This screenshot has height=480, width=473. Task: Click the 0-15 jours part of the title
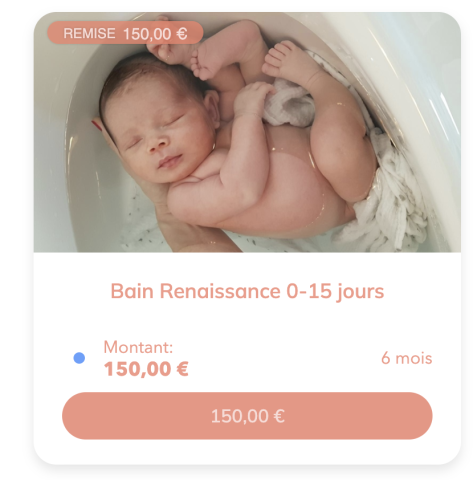pos(335,291)
